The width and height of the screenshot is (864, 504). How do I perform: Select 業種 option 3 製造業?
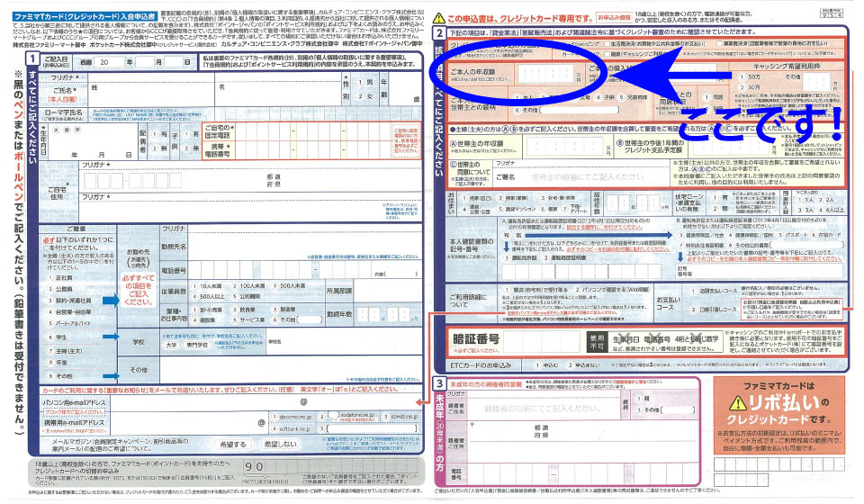[x=283, y=310]
